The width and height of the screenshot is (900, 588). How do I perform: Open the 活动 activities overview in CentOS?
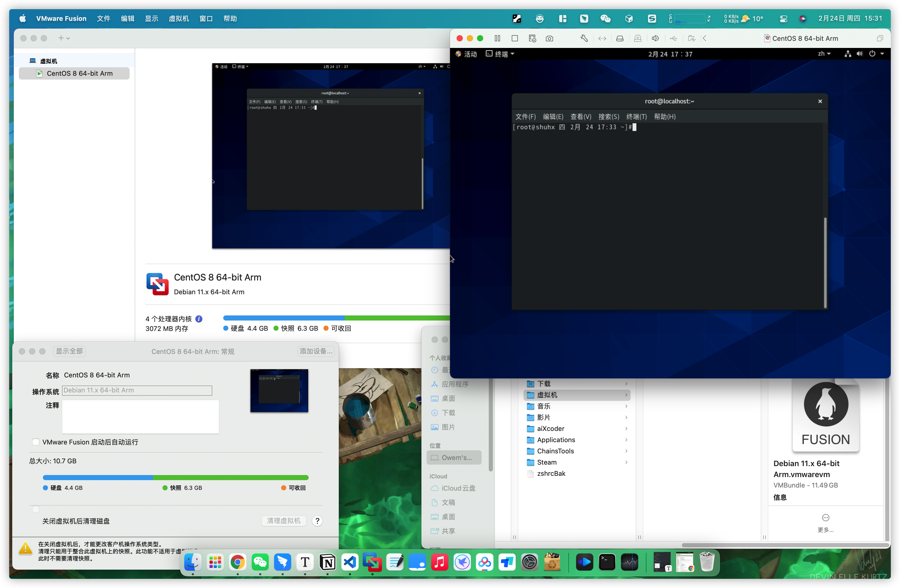[466, 54]
